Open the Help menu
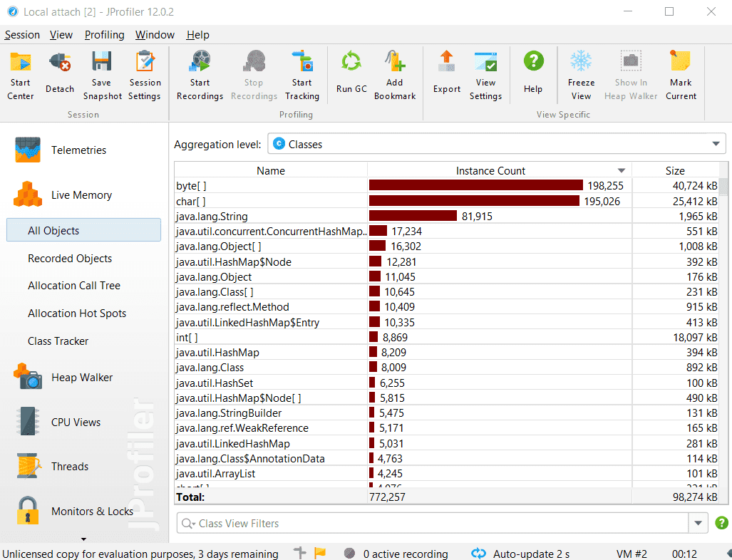This screenshot has width=732, height=560. [198, 35]
